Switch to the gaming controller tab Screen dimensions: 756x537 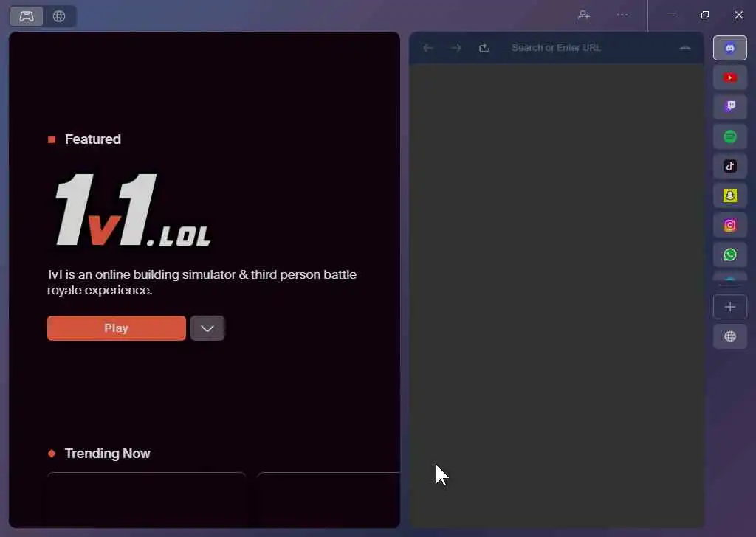(27, 16)
